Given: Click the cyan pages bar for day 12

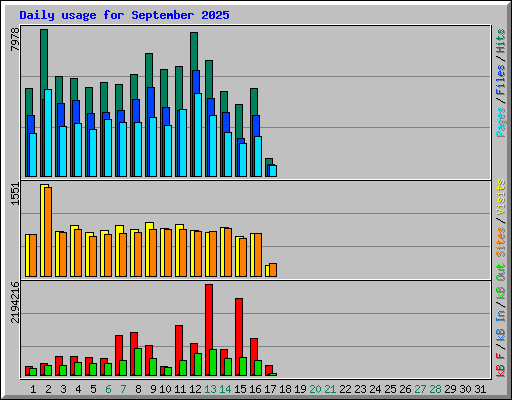Looking at the screenshot, I should click(x=198, y=135).
